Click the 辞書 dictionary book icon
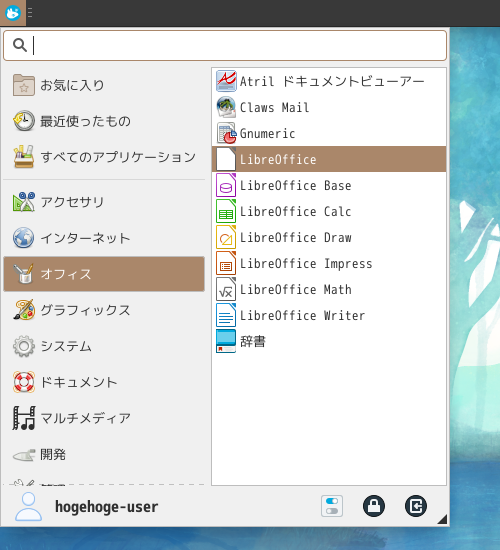Screen dimensions: 500x550 [x=226, y=341]
